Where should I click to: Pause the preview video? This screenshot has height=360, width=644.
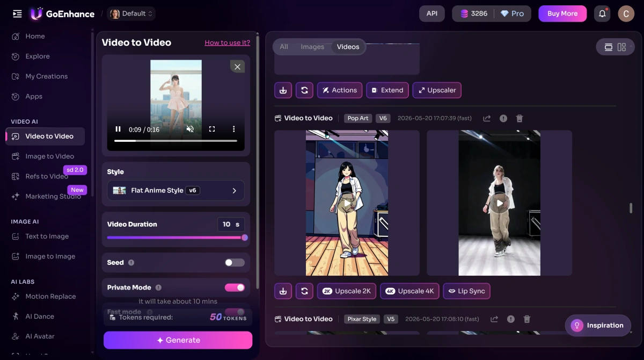tap(118, 129)
